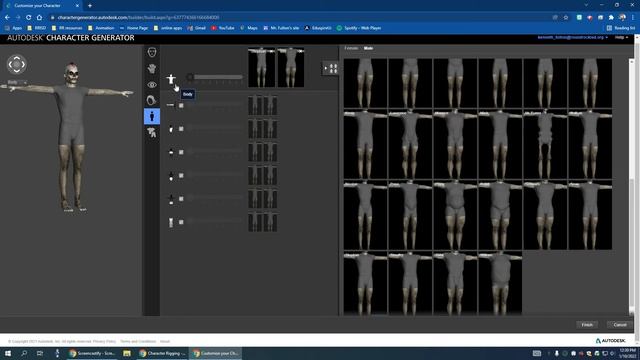
Task: Open Task View on the taskbar
Action: pyautogui.click(x=40, y=353)
